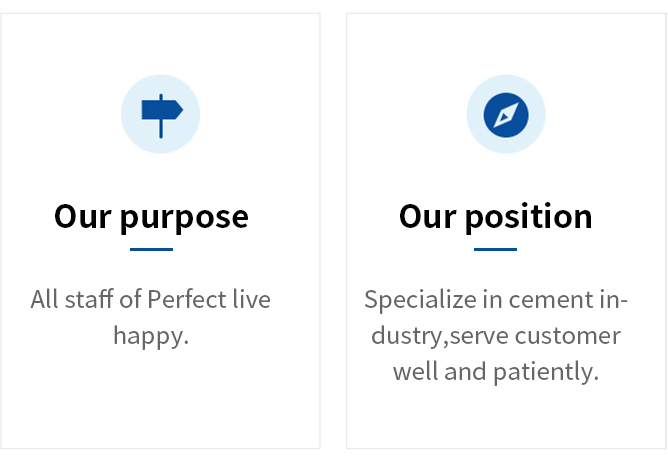Open the Our position heading
The image size is (668, 468).
pyautogui.click(x=495, y=217)
